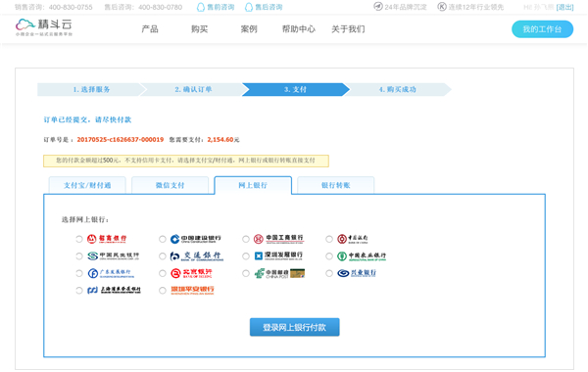Open the 产品 navigation menu
588x372 pixels.
pyautogui.click(x=150, y=28)
